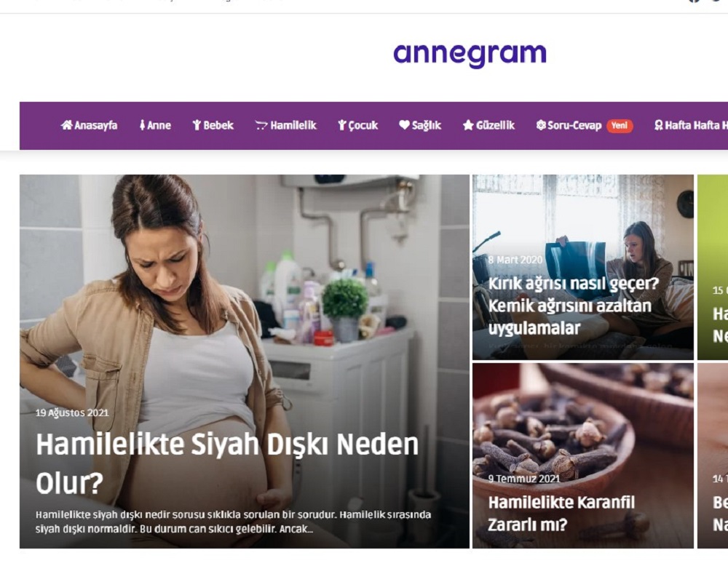Viewport: 728px width, 582px height.
Task: Open Hamilelikte Karanfil Zararlı mı? headline
Action: click(x=561, y=514)
